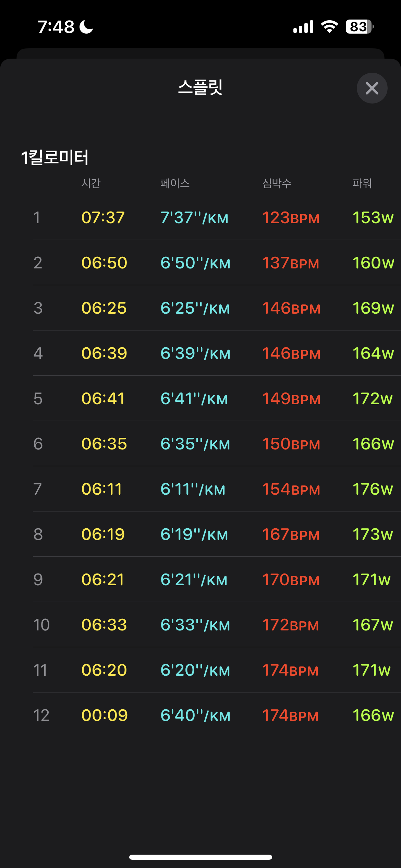Screen dimensions: 401x868
Task: Tap the 172W power value in split 5
Action: [373, 399]
